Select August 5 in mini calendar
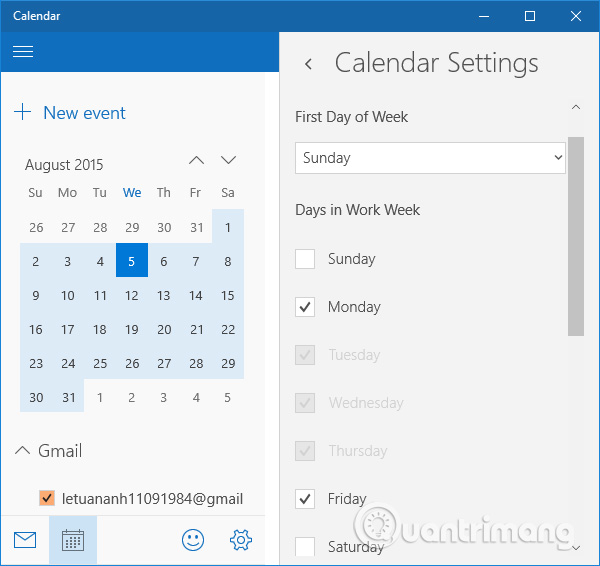 (132, 260)
